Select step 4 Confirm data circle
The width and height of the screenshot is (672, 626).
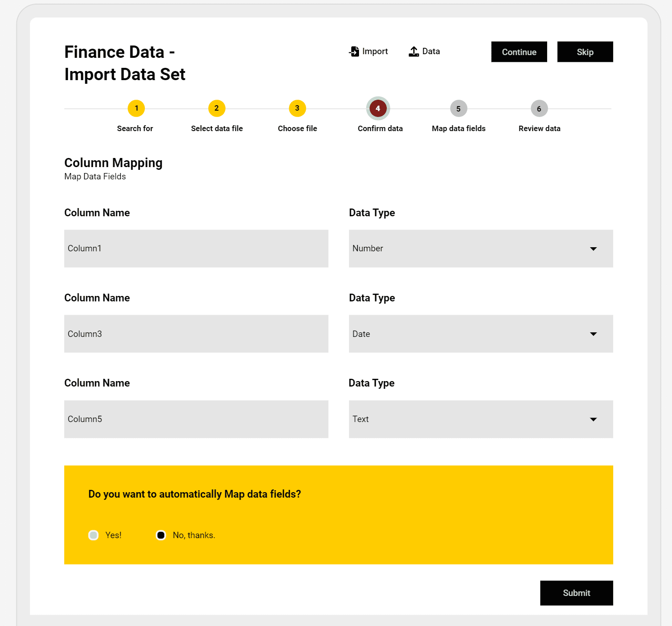pos(378,108)
